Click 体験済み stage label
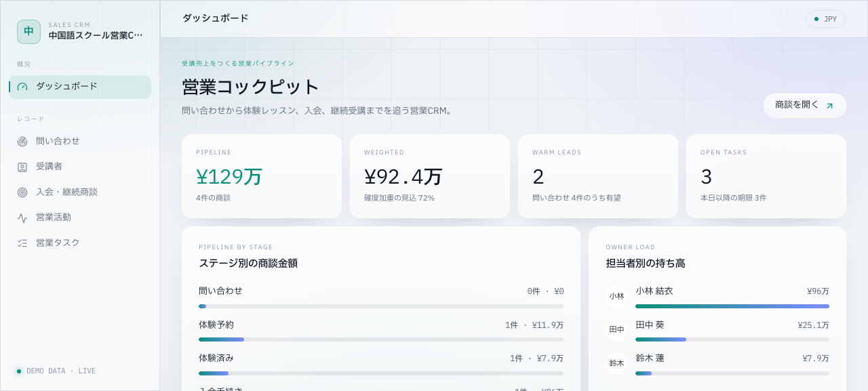The height and width of the screenshot is (391, 868). (216, 358)
